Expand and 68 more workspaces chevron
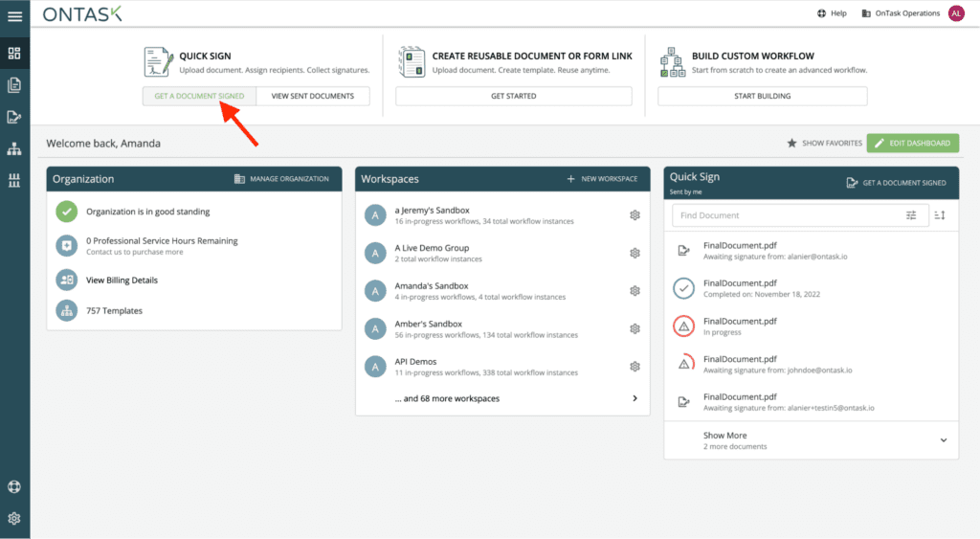Viewport: 980px width, 539px height. [x=635, y=398]
